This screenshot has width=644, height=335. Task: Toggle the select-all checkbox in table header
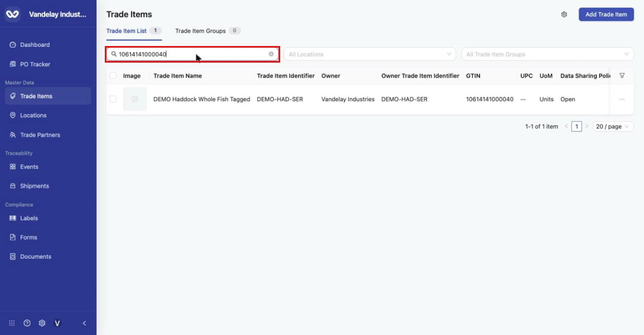point(113,75)
